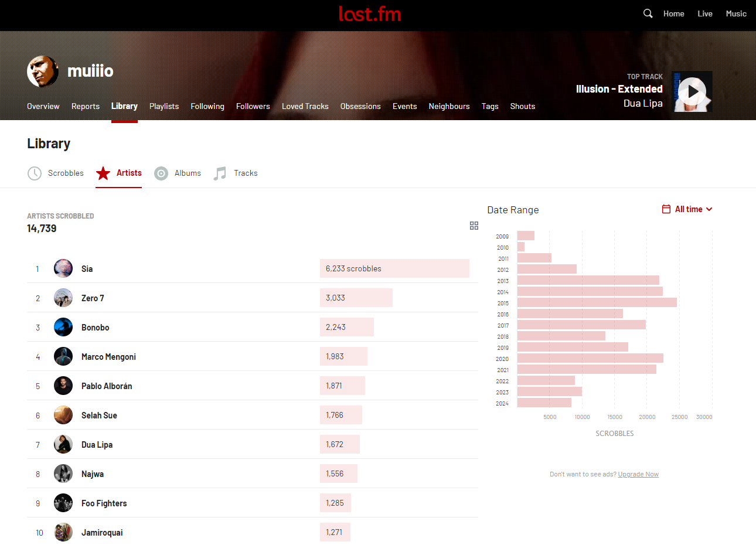Open the search magnifier icon
The width and height of the screenshot is (756, 545).
(648, 13)
